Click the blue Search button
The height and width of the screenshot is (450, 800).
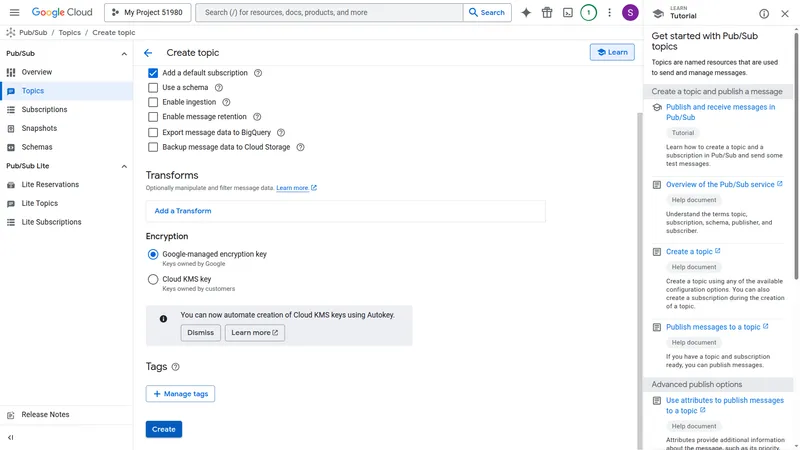(x=487, y=12)
